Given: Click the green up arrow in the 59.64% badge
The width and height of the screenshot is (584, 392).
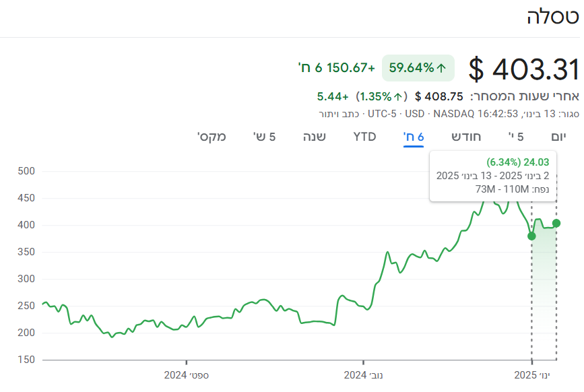Looking at the screenshot, I should click(442, 68).
